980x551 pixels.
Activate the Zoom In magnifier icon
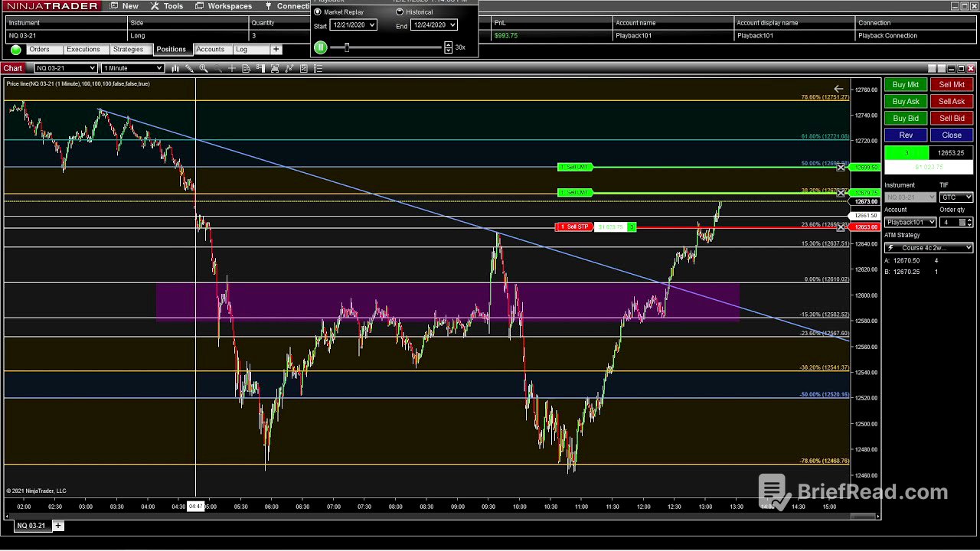click(x=204, y=69)
